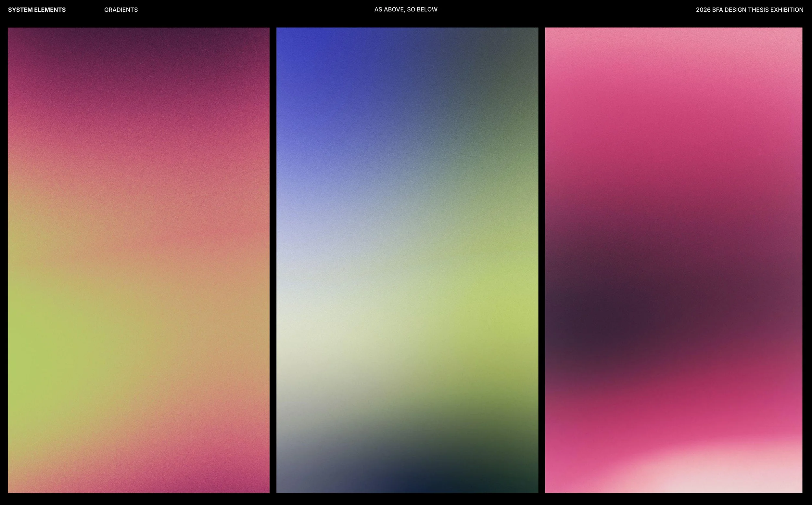Click the SYSTEM ELEMENTS heading
The image size is (812, 505).
coord(37,10)
